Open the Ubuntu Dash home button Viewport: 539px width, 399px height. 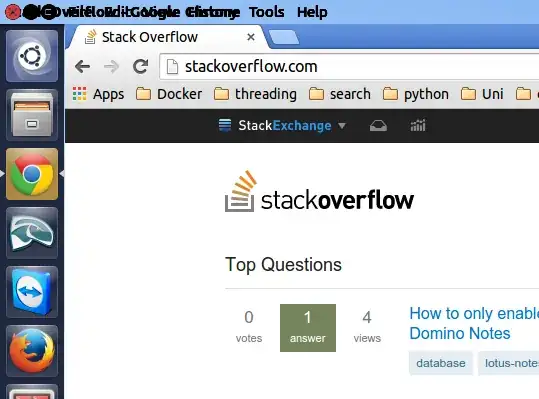[x=32, y=56]
